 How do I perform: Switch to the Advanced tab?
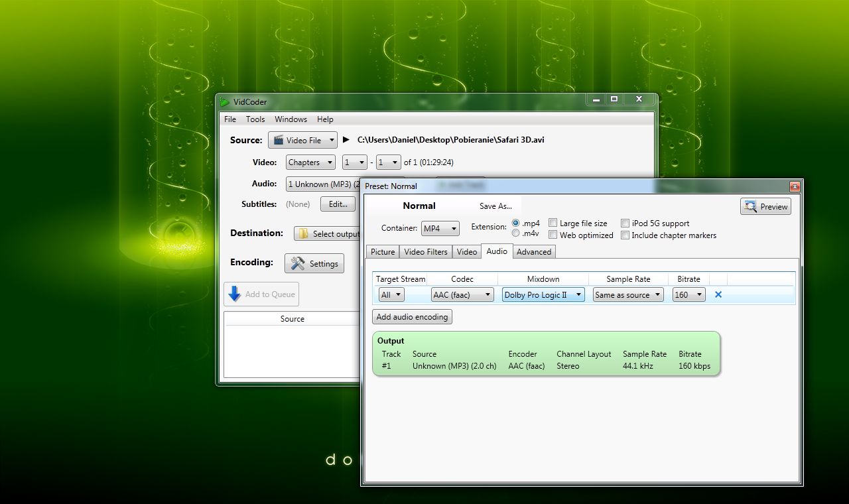pyautogui.click(x=534, y=252)
